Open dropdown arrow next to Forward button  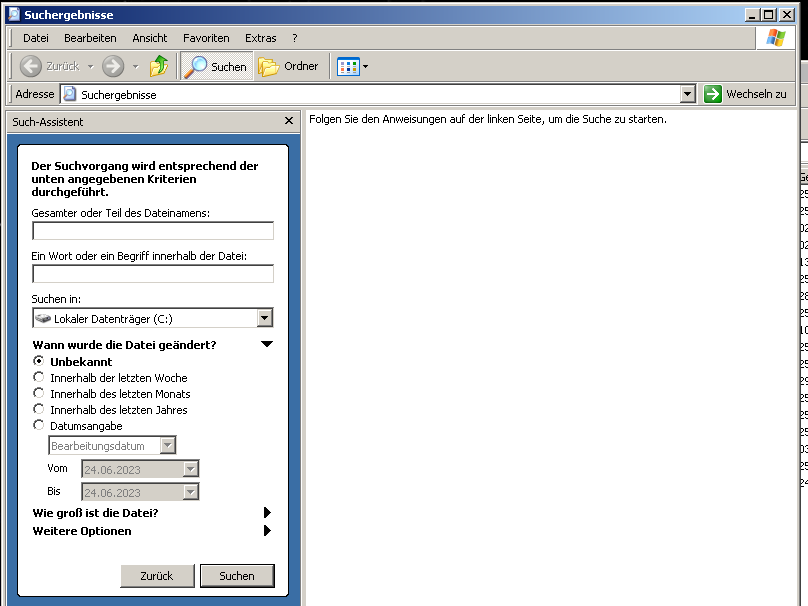click(x=136, y=66)
